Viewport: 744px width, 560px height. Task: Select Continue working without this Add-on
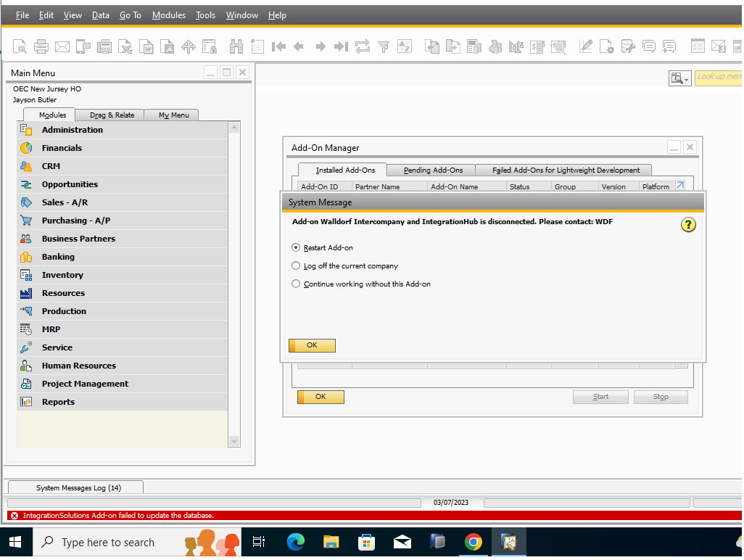tap(296, 284)
